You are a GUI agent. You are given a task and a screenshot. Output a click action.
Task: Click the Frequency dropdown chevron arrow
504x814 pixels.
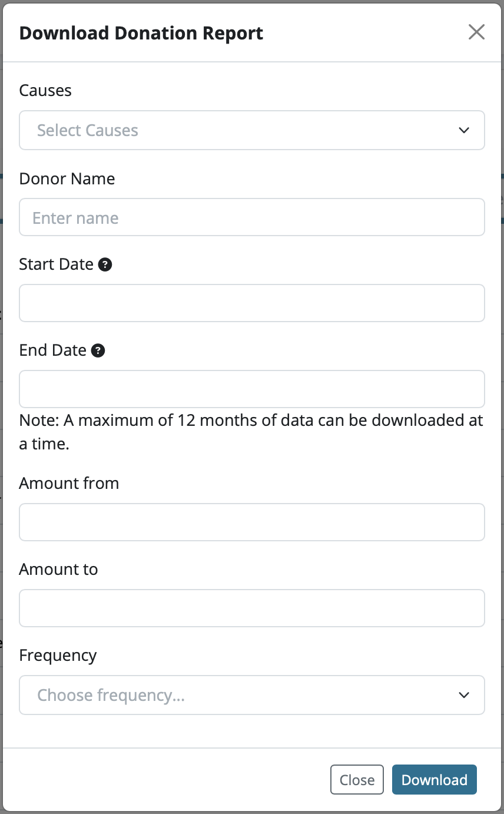(x=464, y=695)
